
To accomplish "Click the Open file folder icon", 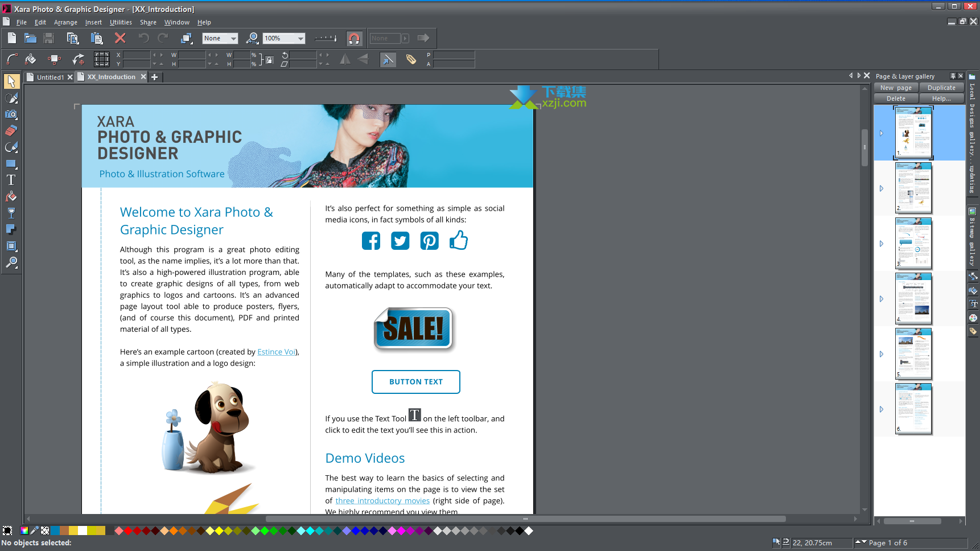I will 30,38.
